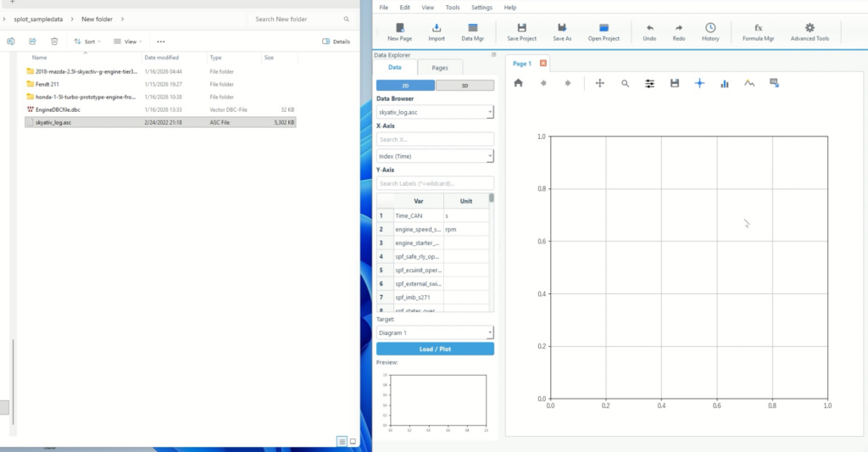The image size is (868, 452).
Task: Expand the Index (Time) X-Axis dropdown
Action: [435, 156]
